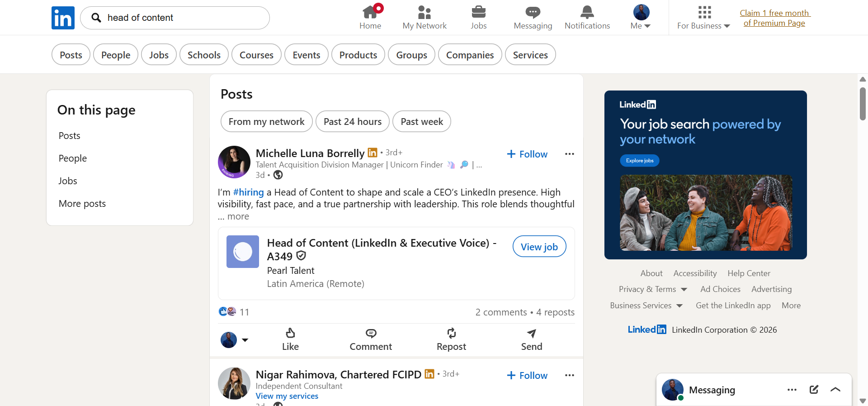The image size is (868, 406).
Task: Open options menu on Michelle's post
Action: (570, 154)
